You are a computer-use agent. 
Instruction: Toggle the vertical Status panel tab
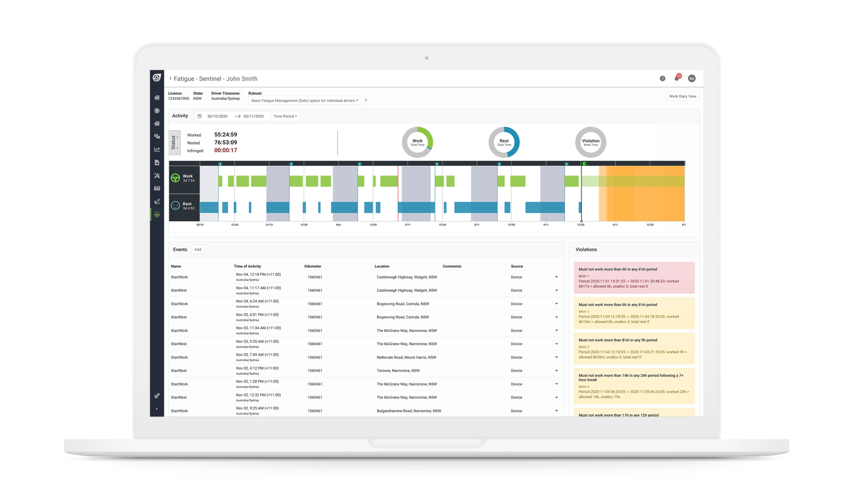174,142
